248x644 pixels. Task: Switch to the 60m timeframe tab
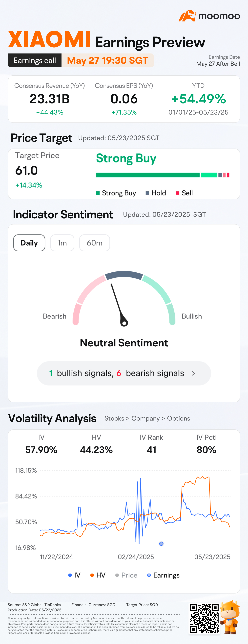click(x=94, y=243)
